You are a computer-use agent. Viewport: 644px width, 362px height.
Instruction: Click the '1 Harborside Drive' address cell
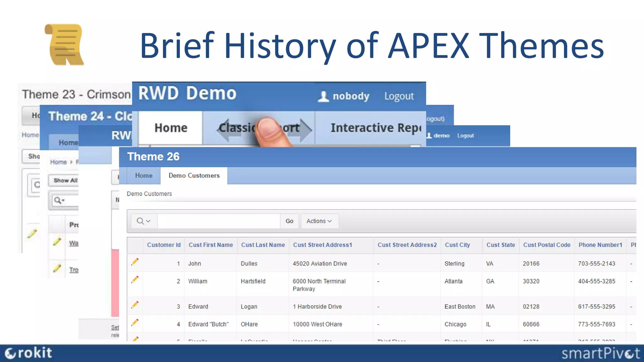[x=317, y=307]
